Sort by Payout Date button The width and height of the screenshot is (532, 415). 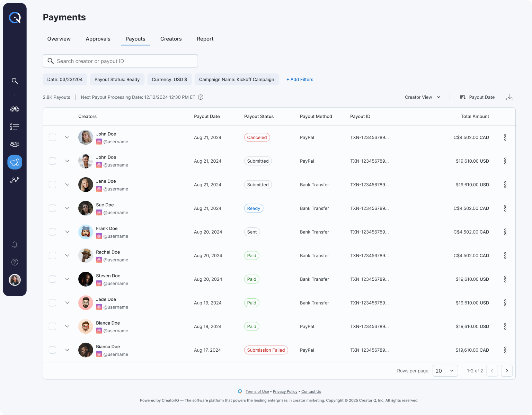[477, 97]
